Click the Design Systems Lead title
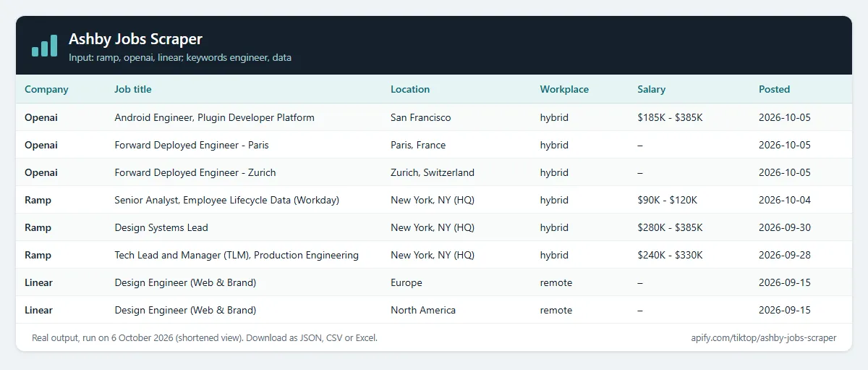The width and height of the screenshot is (868, 370). point(161,227)
